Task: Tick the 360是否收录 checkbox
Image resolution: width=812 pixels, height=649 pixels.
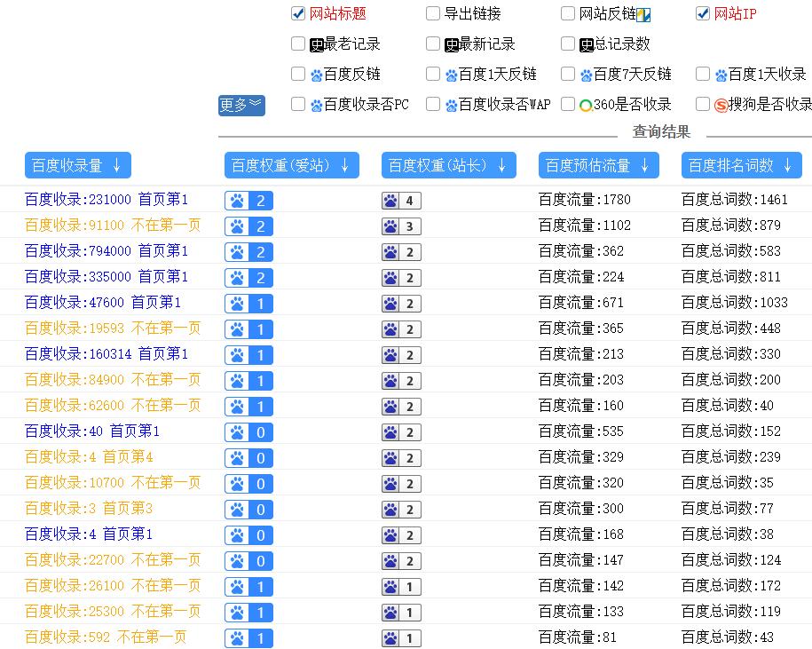Action: pos(568,105)
